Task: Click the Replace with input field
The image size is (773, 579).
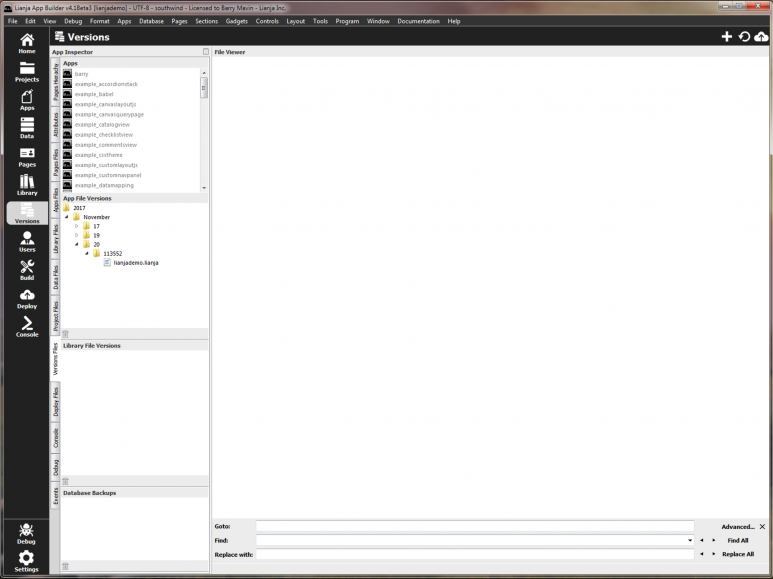Action: pyautogui.click(x=475, y=554)
